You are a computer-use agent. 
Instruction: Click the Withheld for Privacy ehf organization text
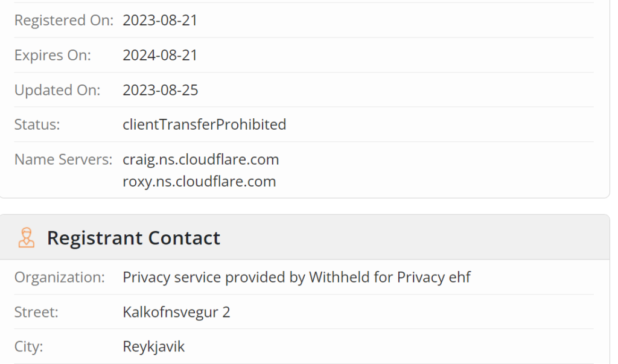point(296,278)
